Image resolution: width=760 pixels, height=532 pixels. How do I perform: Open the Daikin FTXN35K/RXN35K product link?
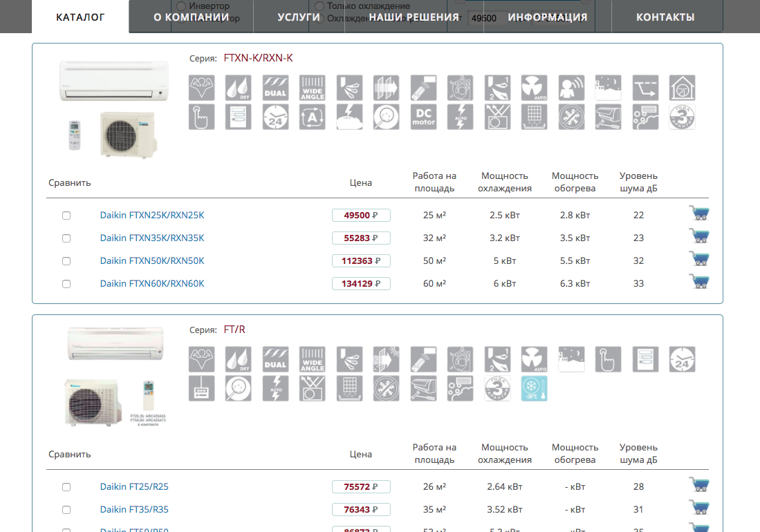point(152,238)
